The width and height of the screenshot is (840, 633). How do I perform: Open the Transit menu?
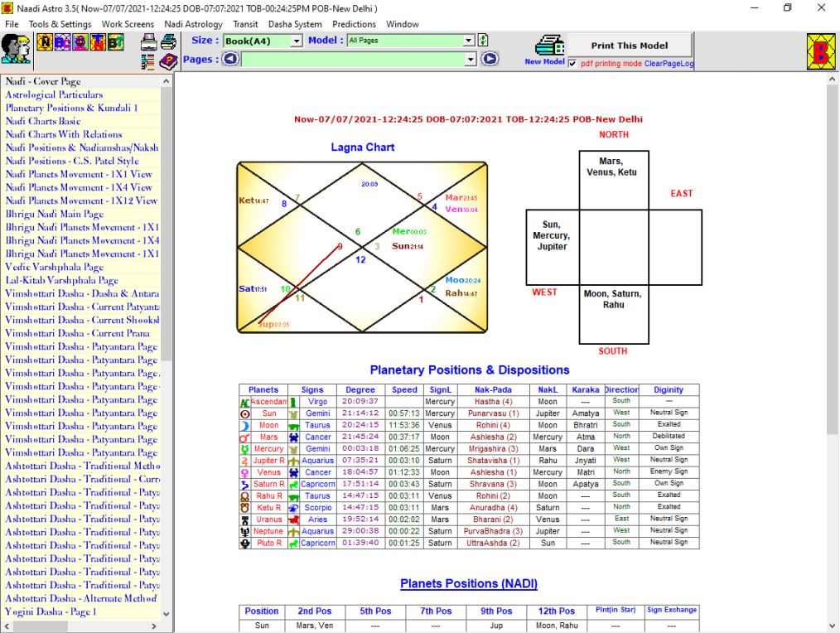coord(245,24)
